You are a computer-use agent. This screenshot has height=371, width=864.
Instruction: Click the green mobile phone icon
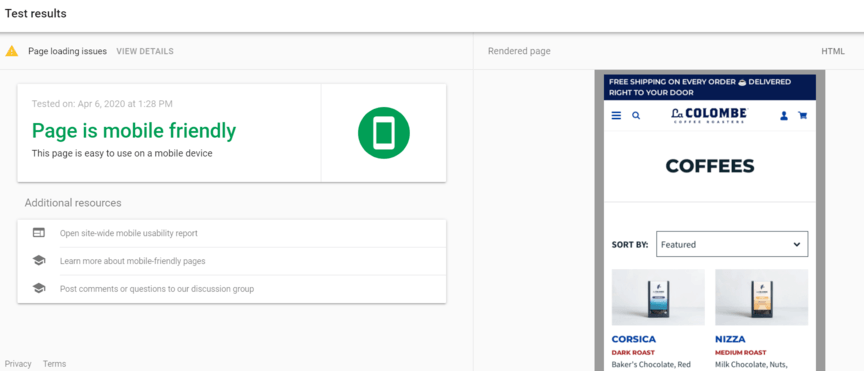[x=384, y=133]
